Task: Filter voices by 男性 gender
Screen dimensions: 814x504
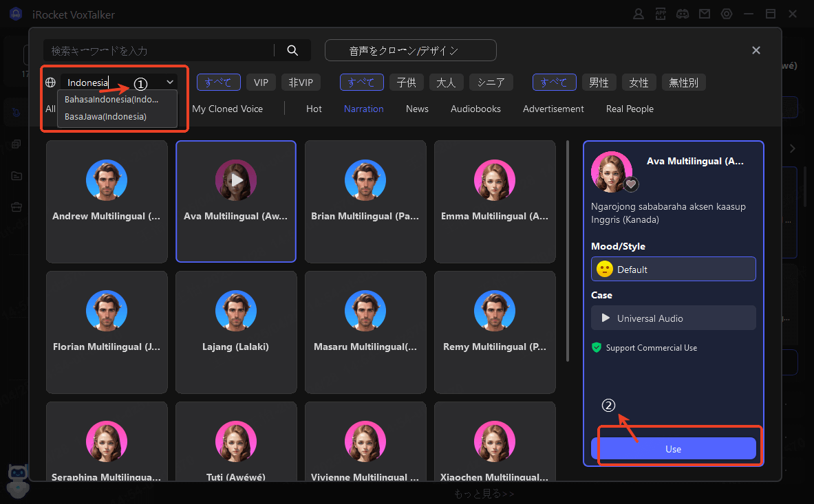Action: (599, 83)
